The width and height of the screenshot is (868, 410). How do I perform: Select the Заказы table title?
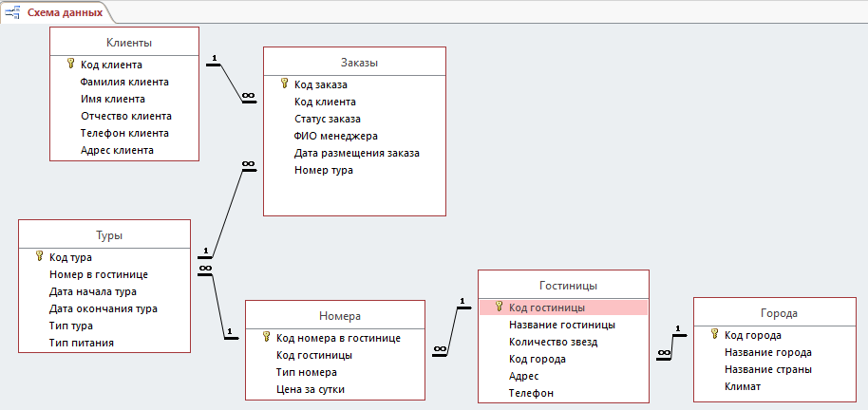[359, 63]
